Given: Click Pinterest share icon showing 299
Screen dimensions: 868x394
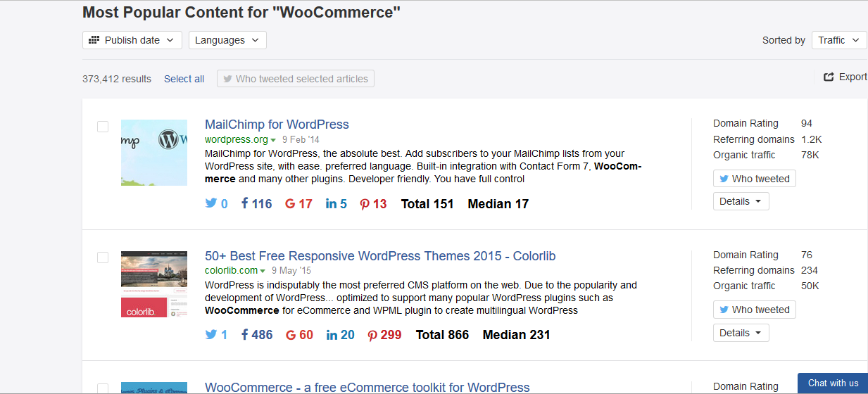Looking at the screenshot, I should tap(372, 335).
